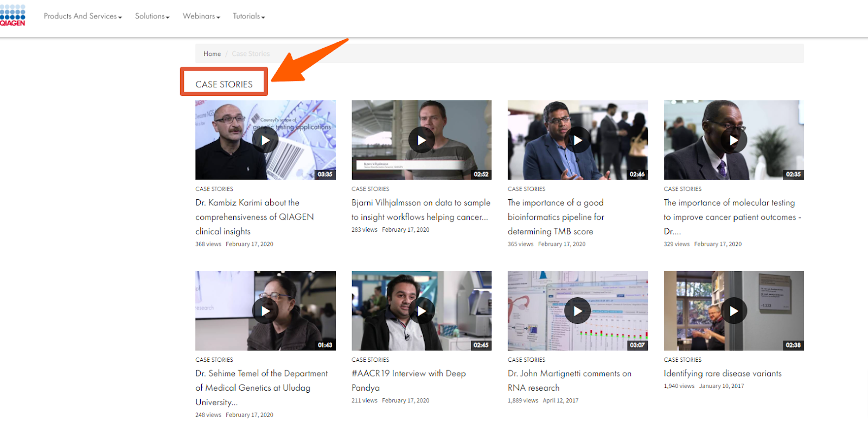Open 'Bjarni Vilhjalmsson on data to sample' title
The image size is (868, 427).
point(421,209)
